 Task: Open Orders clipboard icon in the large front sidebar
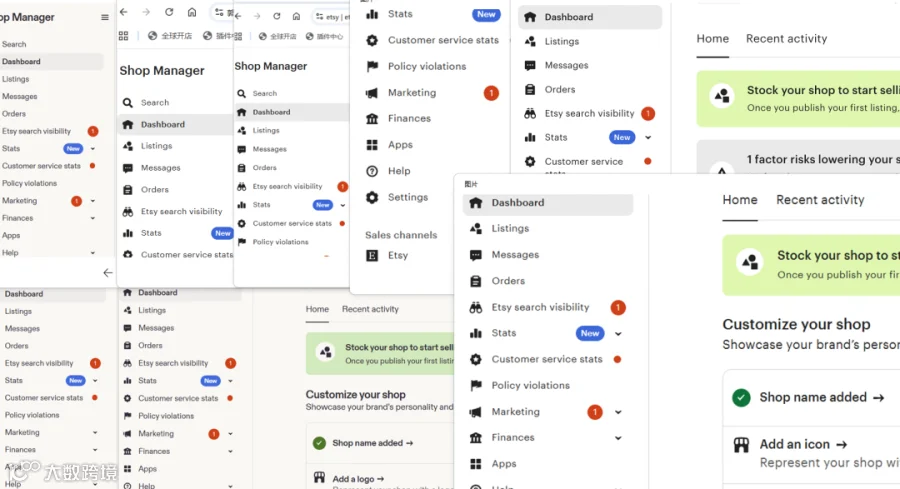[x=476, y=281]
